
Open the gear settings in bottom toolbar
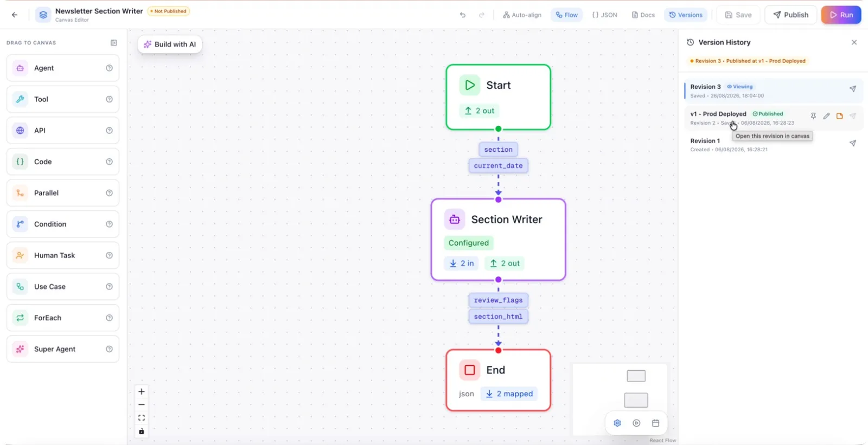click(617, 423)
